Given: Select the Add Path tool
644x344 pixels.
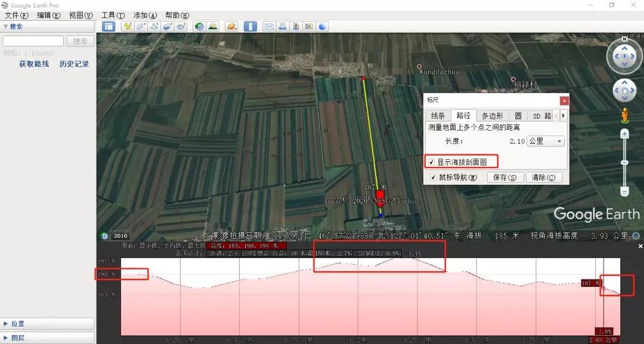Looking at the screenshot, I should [x=153, y=26].
